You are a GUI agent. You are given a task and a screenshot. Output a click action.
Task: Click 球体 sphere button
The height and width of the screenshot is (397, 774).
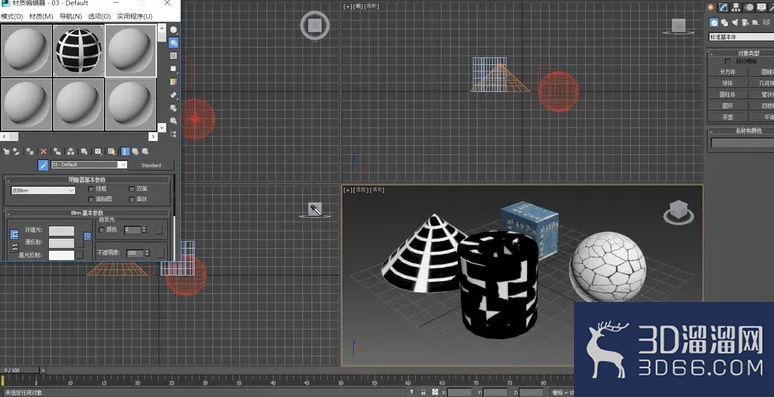(x=728, y=83)
